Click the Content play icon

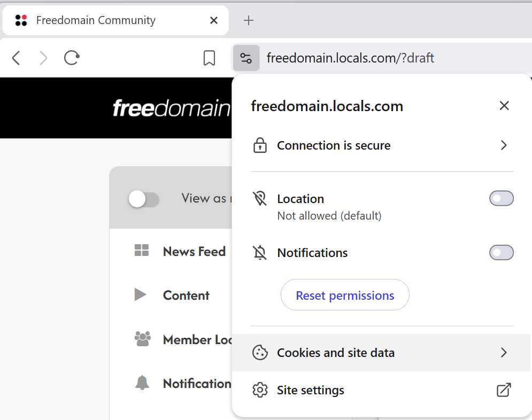(x=141, y=294)
